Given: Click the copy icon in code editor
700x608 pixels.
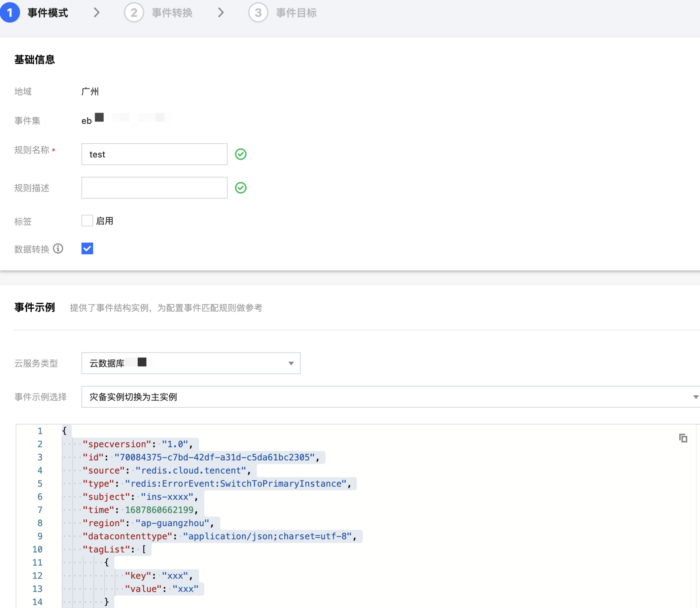Looking at the screenshot, I should (683, 438).
